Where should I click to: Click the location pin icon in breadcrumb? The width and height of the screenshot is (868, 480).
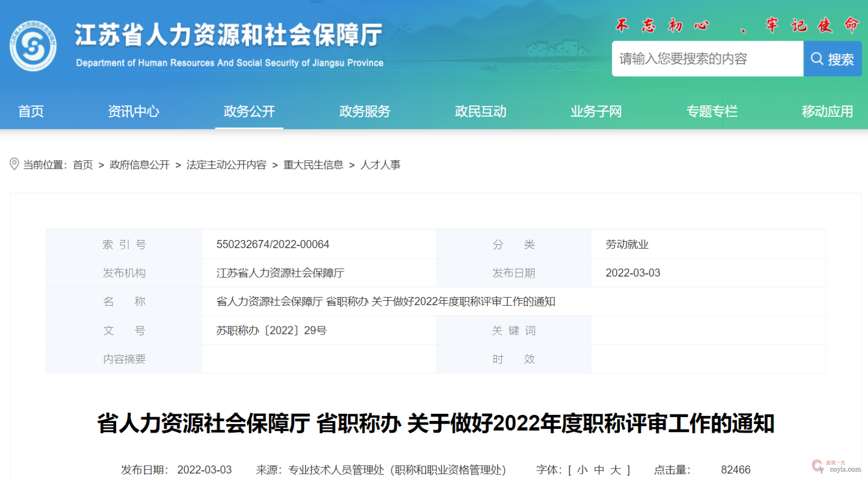[x=14, y=164]
